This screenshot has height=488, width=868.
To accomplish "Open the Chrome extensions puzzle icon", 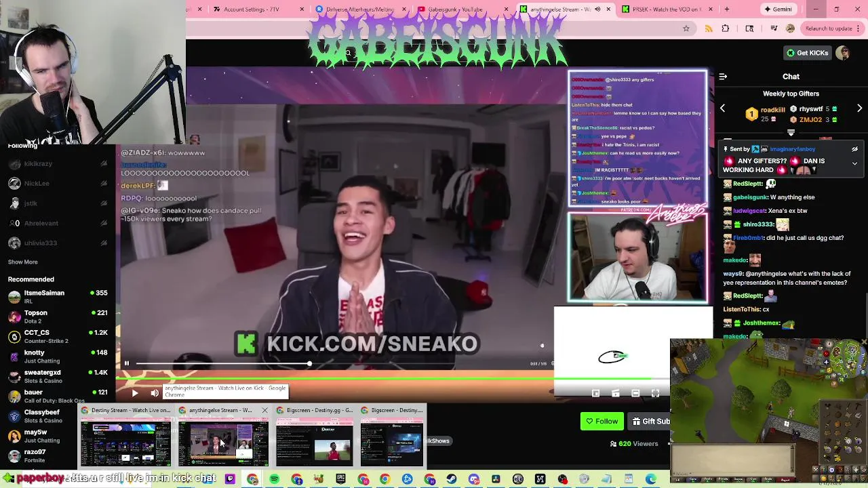I will click(x=726, y=28).
